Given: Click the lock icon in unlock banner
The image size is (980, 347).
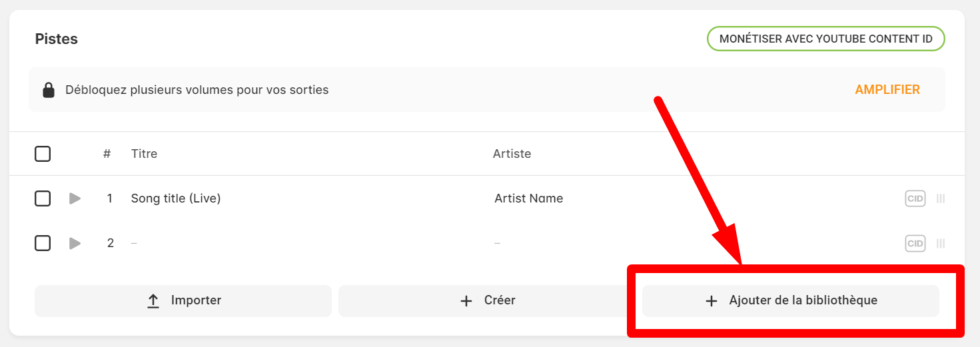Looking at the screenshot, I should [x=49, y=90].
